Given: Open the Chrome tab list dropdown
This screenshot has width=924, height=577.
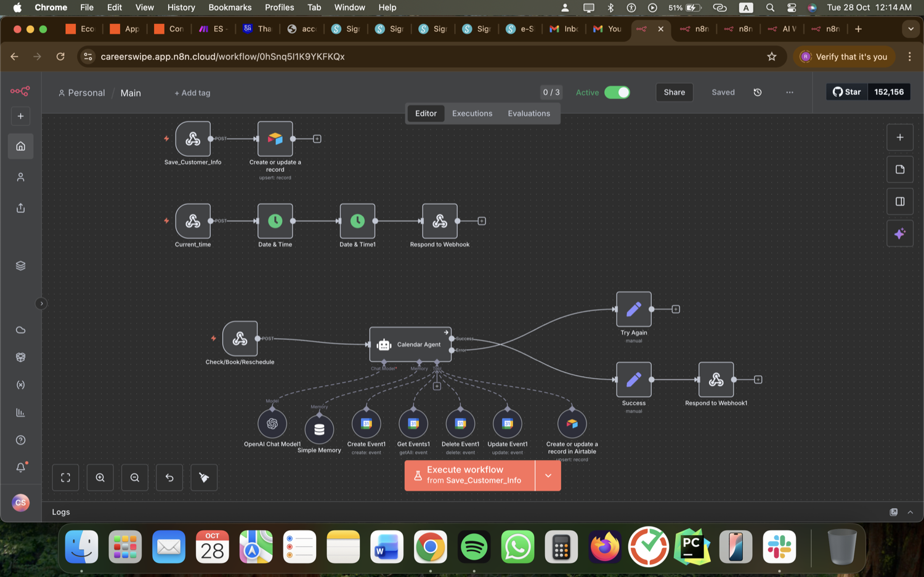Looking at the screenshot, I should coord(910,29).
